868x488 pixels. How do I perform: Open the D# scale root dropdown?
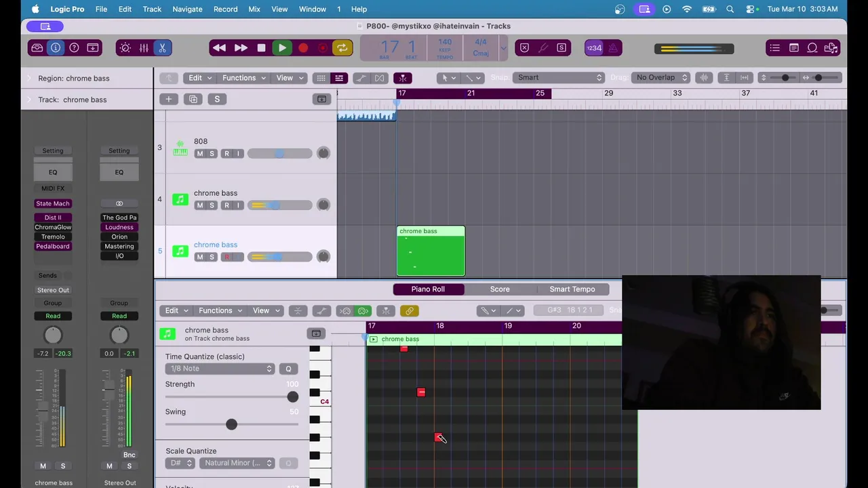(180, 463)
